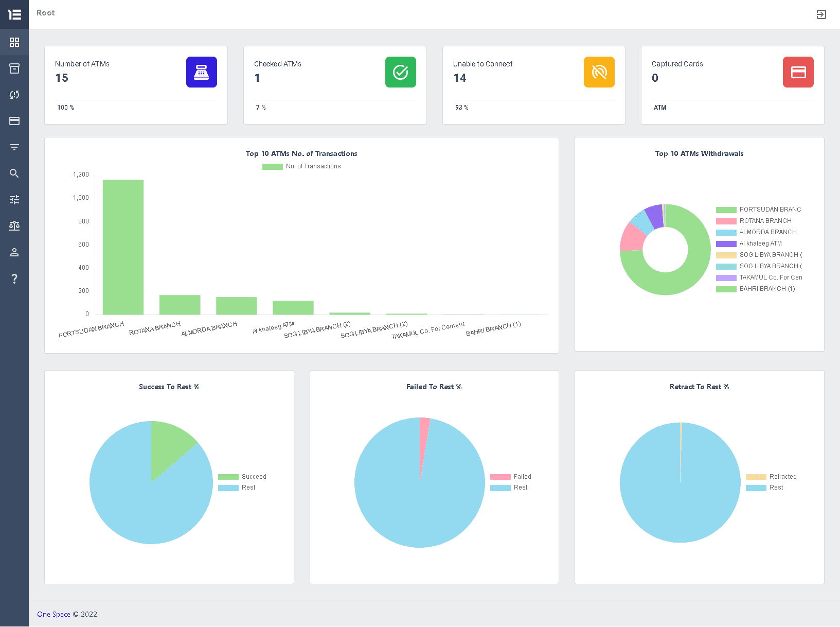Click the Unable to Connect card

point(533,85)
